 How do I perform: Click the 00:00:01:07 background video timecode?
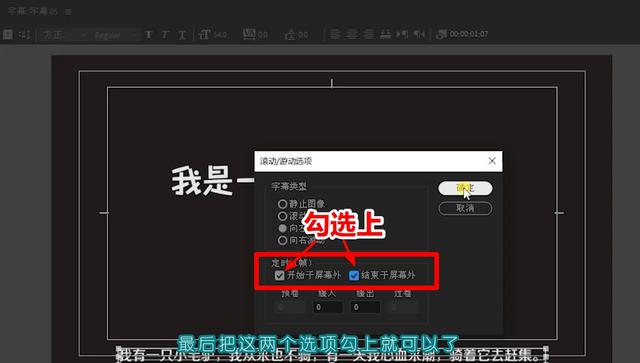click(469, 34)
